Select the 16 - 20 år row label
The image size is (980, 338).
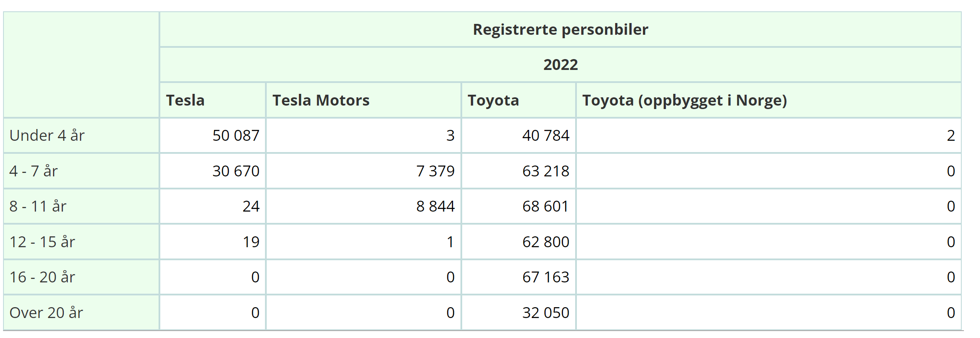[x=81, y=277]
